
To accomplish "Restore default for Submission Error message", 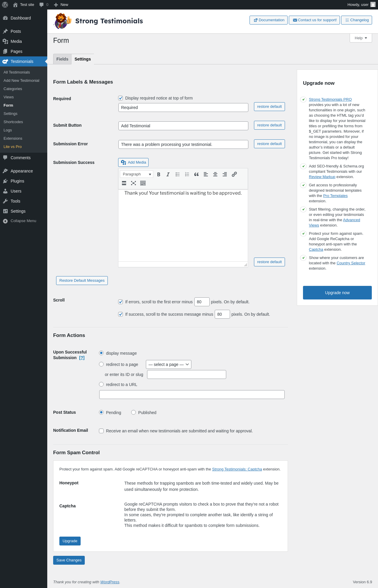I will pyautogui.click(x=269, y=144).
